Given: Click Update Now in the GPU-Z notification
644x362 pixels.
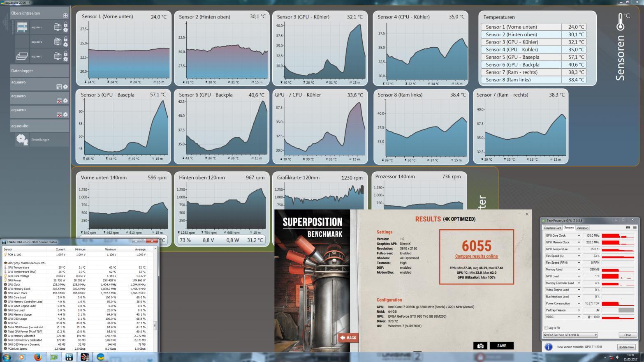Looking at the screenshot, I should (626, 347).
